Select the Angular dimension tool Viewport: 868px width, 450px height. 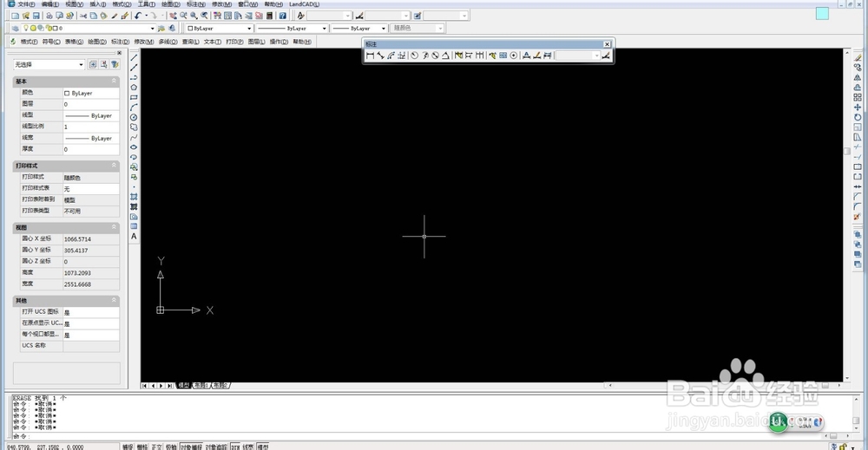pyautogui.click(x=445, y=55)
